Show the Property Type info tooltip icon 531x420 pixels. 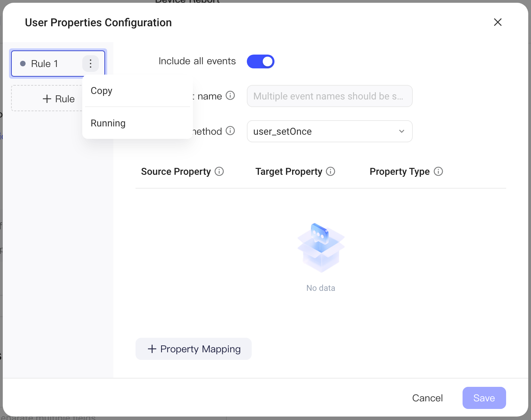tap(438, 171)
